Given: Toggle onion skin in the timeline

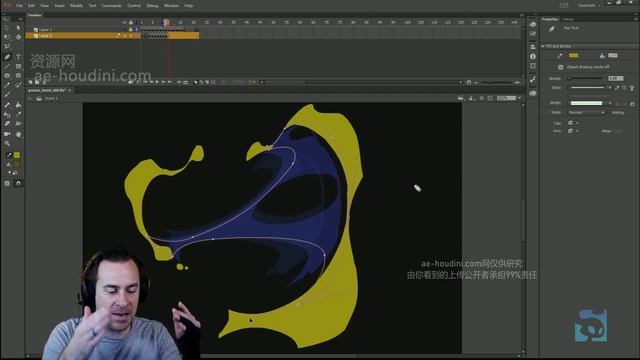Looking at the screenshot, I should (195, 82).
